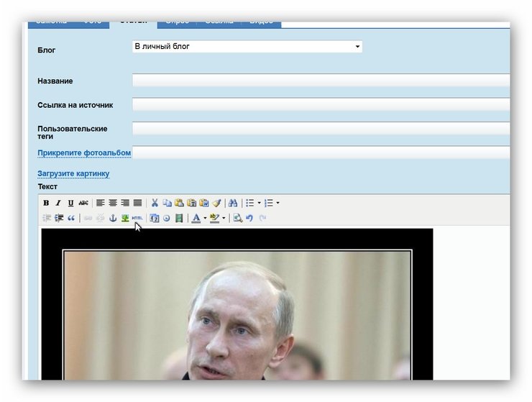Open the HTML source editor
The image size is (532, 402).
[x=137, y=219]
